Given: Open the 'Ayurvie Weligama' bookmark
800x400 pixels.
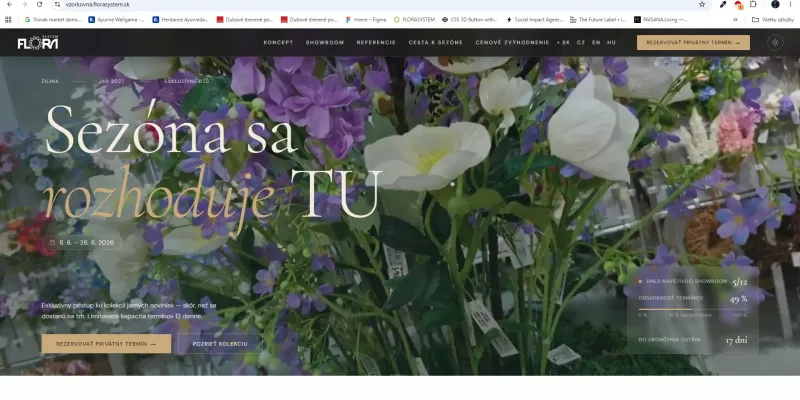Looking at the screenshot, I should point(116,19).
